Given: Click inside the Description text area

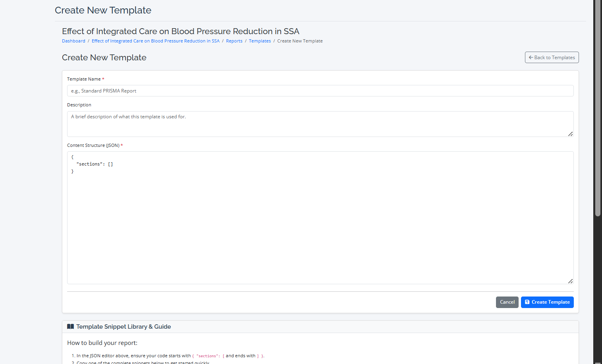Looking at the screenshot, I should click(320, 124).
